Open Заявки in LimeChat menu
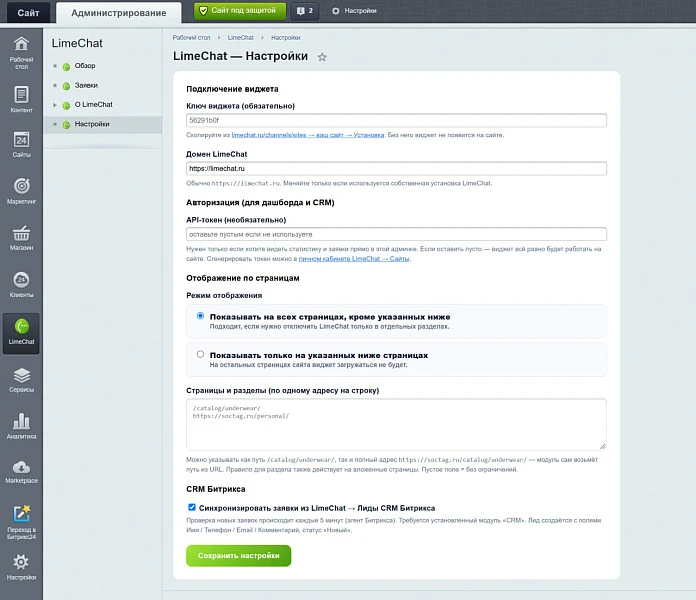 [86, 85]
